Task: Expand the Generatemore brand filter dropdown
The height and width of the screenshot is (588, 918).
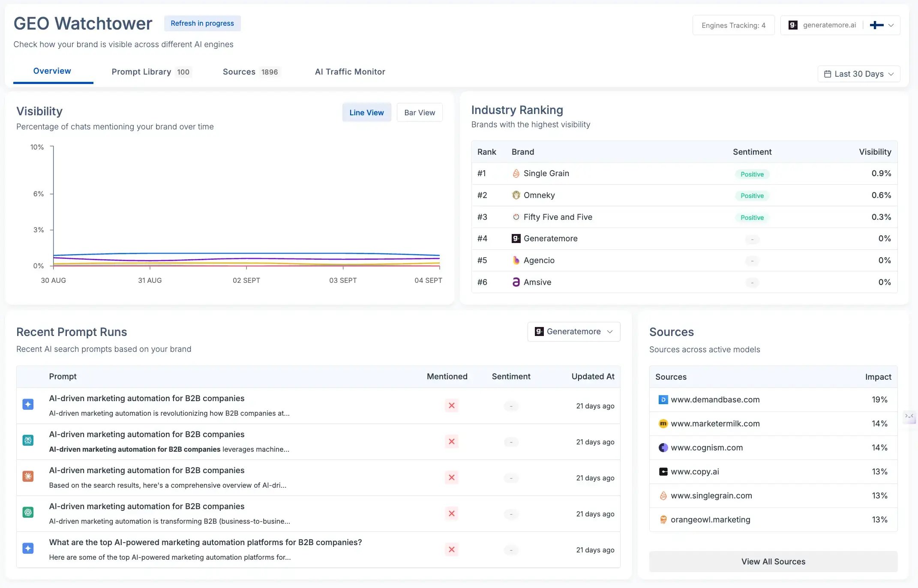Action: pos(573,332)
